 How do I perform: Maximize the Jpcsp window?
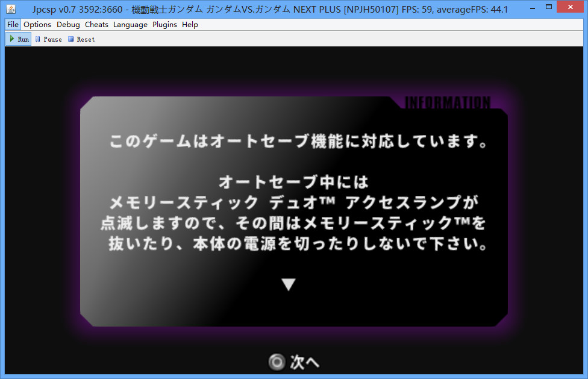click(x=549, y=7)
